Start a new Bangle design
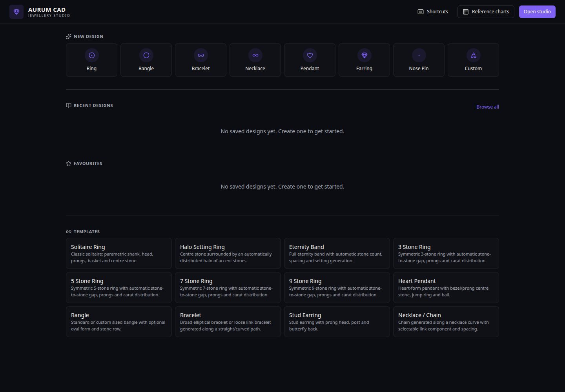Screen dimensions: 565x392 coord(146,60)
